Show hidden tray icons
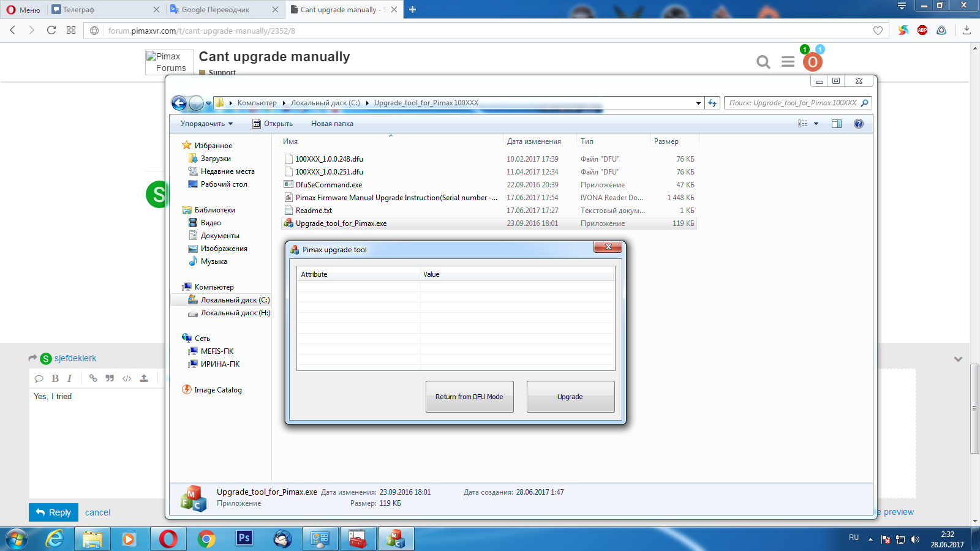The height and width of the screenshot is (551, 980). (x=870, y=539)
